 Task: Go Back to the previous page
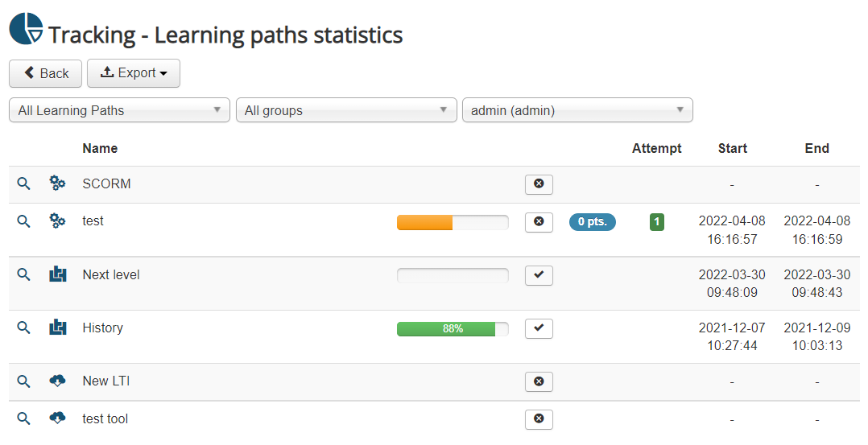click(45, 73)
